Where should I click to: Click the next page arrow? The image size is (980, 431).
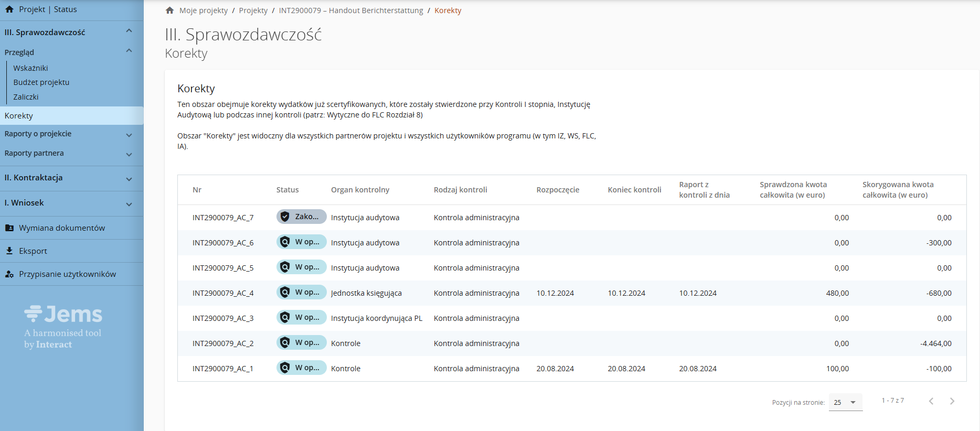tap(952, 401)
